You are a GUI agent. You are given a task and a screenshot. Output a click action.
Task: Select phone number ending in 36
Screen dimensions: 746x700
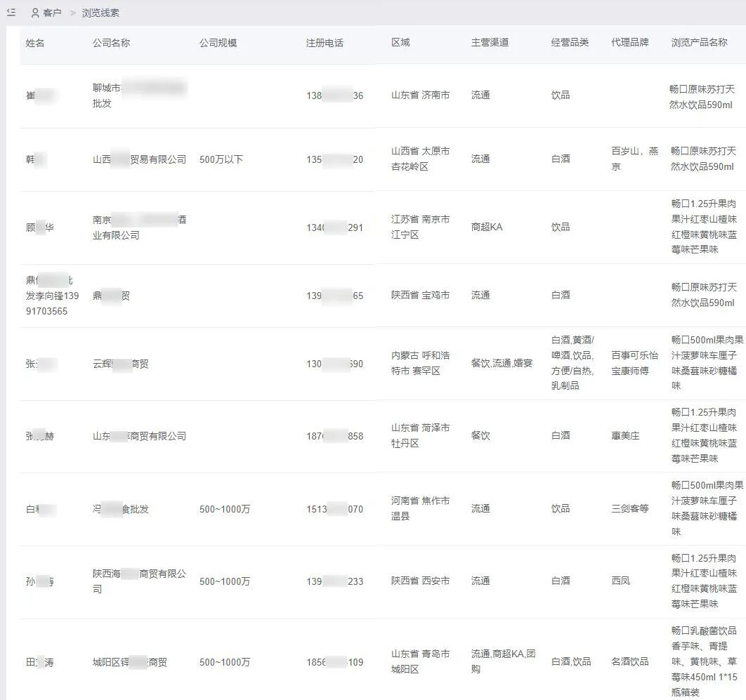335,95
